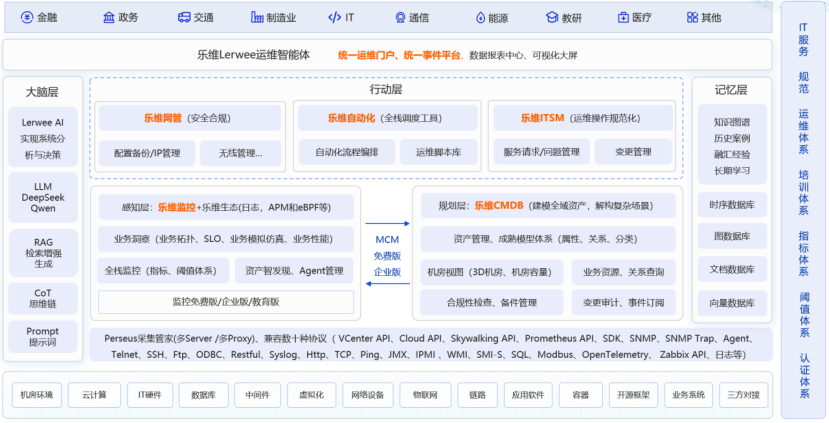Click IT硬件 bottom tile
Screen dimensions: 829x423
point(150,394)
